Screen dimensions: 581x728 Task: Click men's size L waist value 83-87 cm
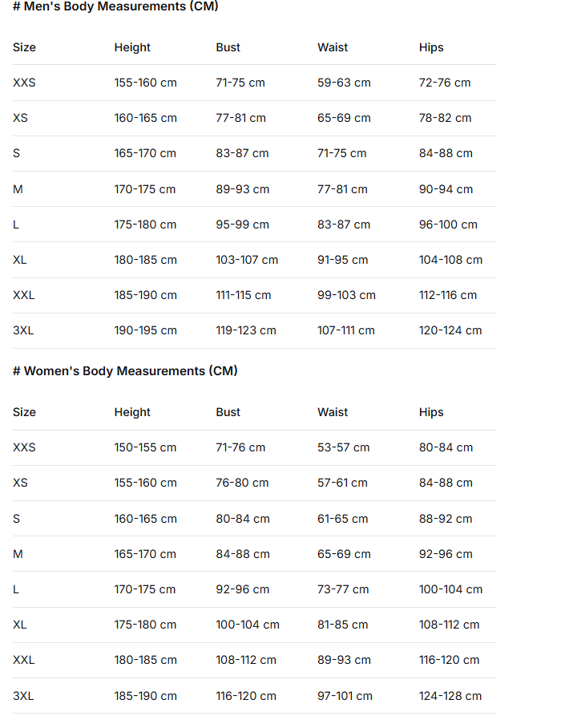click(x=344, y=224)
